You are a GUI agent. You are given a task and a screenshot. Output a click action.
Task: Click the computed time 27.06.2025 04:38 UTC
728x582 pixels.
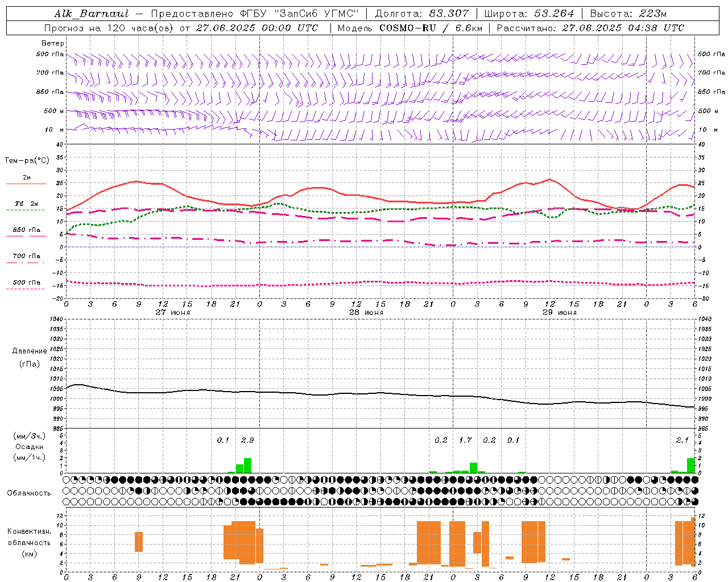coord(623,28)
